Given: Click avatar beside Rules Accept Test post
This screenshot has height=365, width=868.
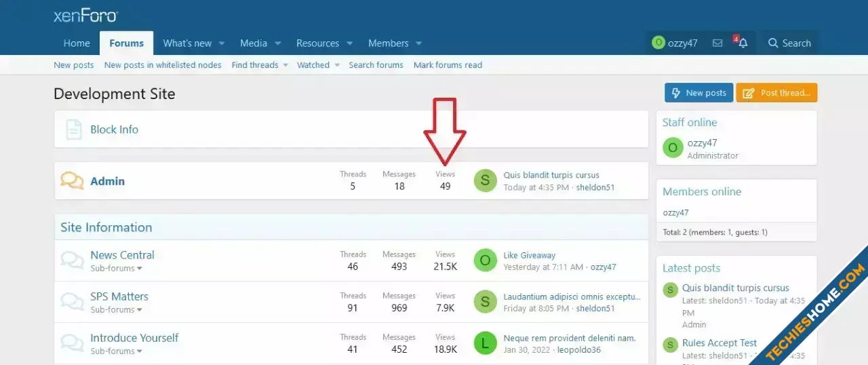Looking at the screenshot, I should [x=670, y=345].
